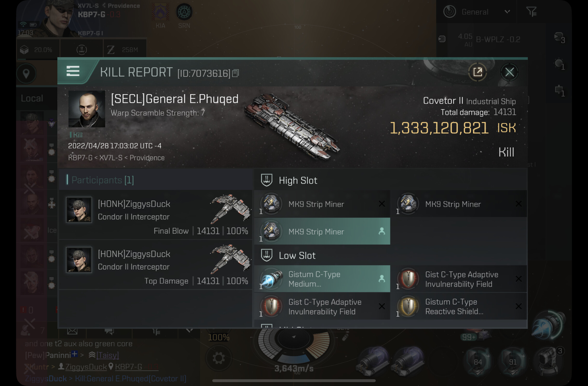Open the kill report hamburger menu
588x386 pixels.
[x=73, y=71]
